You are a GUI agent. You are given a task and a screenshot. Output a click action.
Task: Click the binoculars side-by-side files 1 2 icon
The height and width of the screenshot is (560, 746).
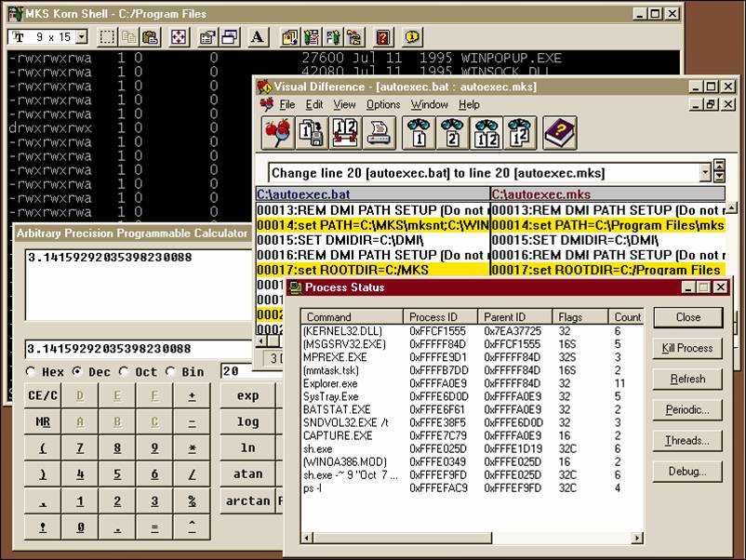[486, 133]
